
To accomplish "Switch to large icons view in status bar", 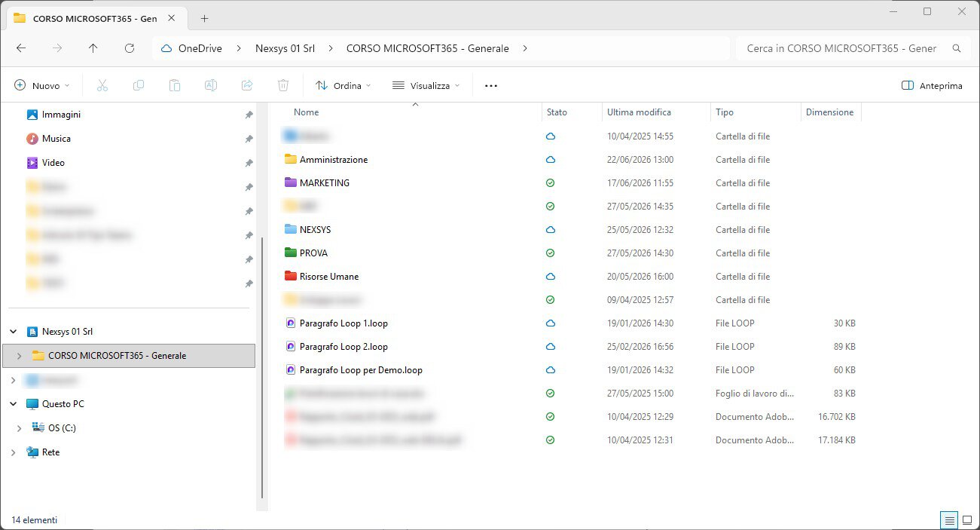I will tap(967, 520).
